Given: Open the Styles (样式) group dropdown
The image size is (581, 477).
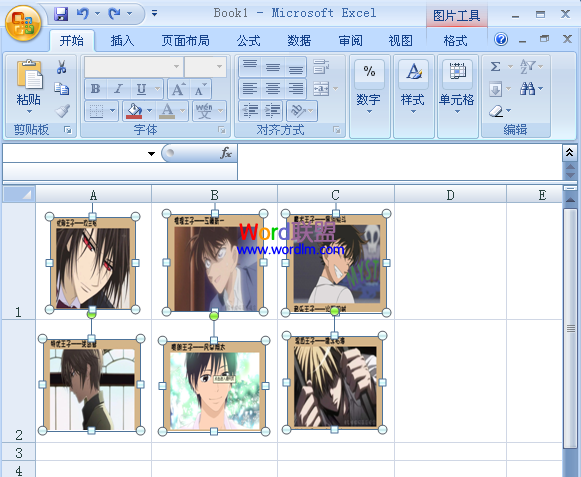Looking at the screenshot, I should [414, 112].
